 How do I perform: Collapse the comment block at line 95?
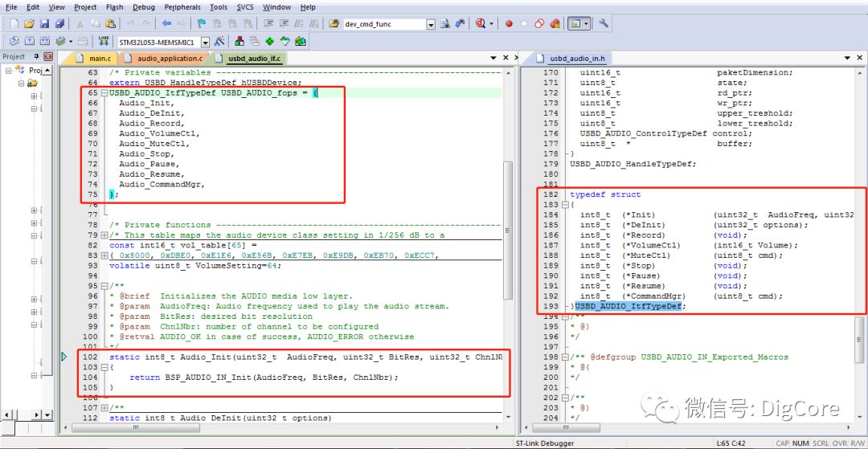coord(104,286)
